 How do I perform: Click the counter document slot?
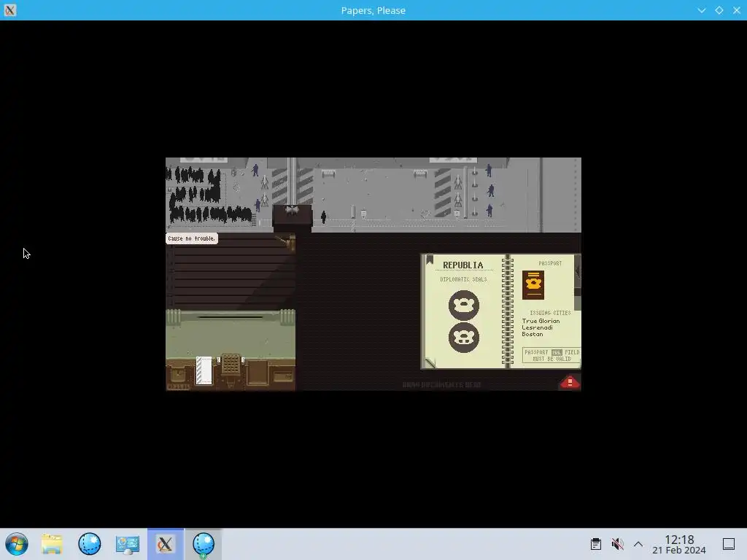[x=230, y=316]
